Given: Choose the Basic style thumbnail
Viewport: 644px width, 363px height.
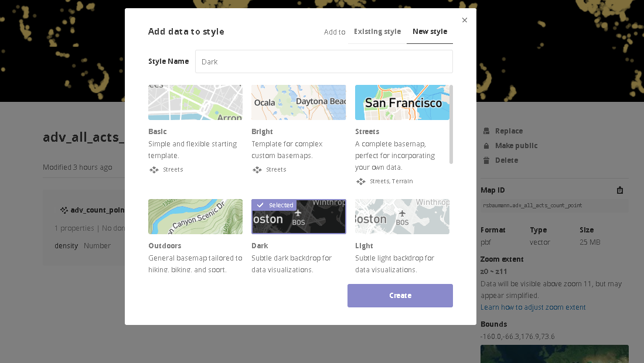Looking at the screenshot, I should (x=196, y=102).
